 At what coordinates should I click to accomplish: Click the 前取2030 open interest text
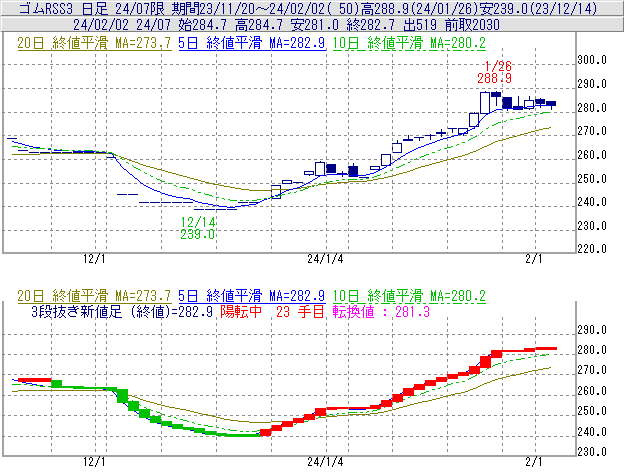coord(472,25)
